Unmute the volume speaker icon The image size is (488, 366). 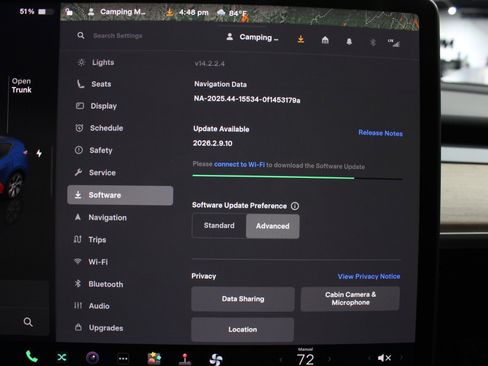384,358
